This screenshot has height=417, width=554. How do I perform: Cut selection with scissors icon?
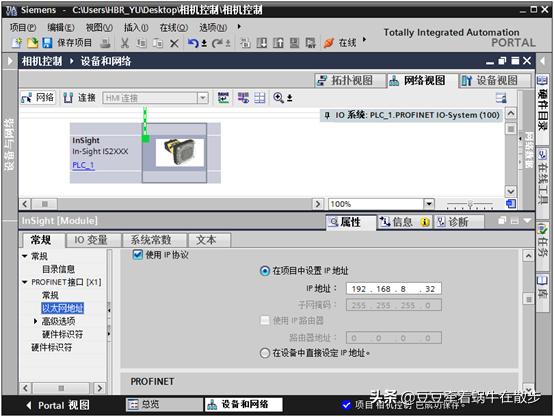124,43
